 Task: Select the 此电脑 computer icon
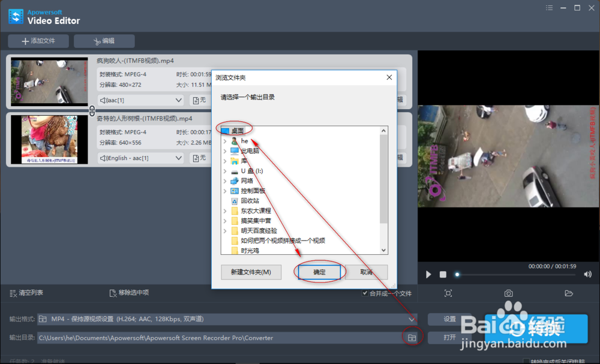click(x=235, y=151)
